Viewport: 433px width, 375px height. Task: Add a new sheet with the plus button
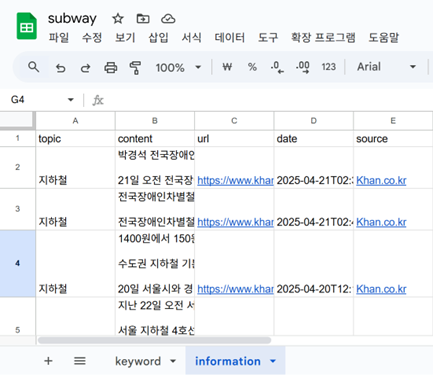(48, 361)
